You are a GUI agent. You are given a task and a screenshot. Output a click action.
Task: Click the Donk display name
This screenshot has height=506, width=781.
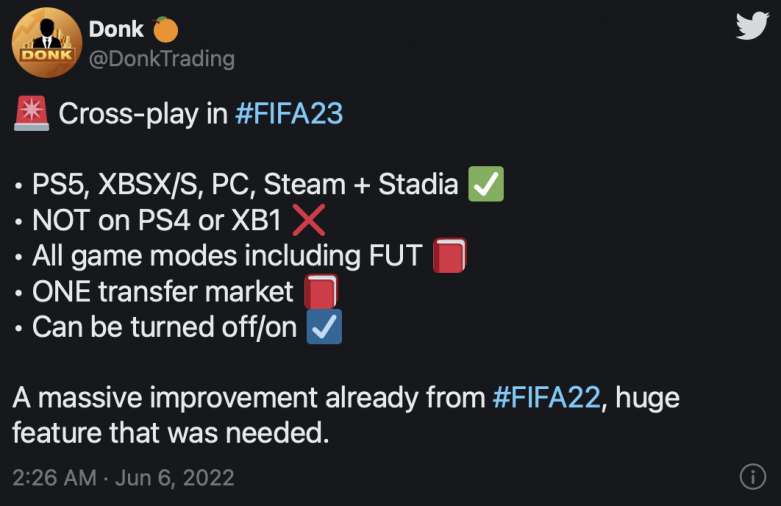coord(116,28)
